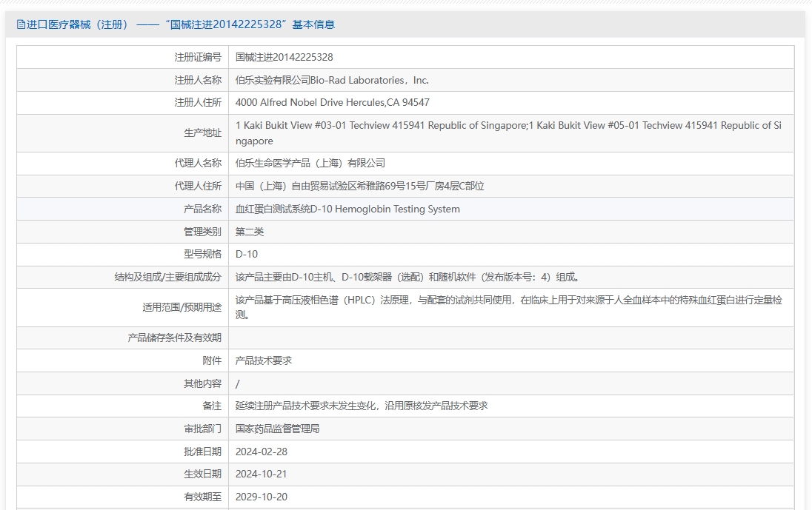Click the 其他内容 label
Image resolution: width=812 pixels, height=510 pixels.
tap(202, 383)
